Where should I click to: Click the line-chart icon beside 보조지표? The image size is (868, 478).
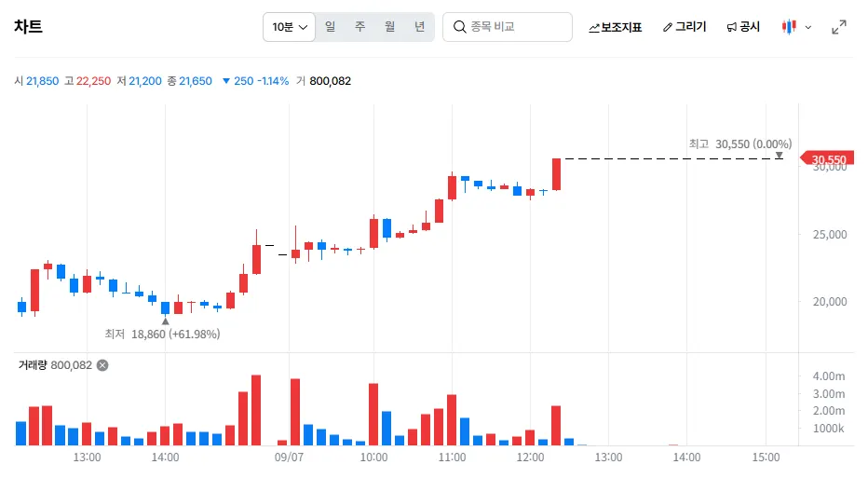[x=594, y=28]
